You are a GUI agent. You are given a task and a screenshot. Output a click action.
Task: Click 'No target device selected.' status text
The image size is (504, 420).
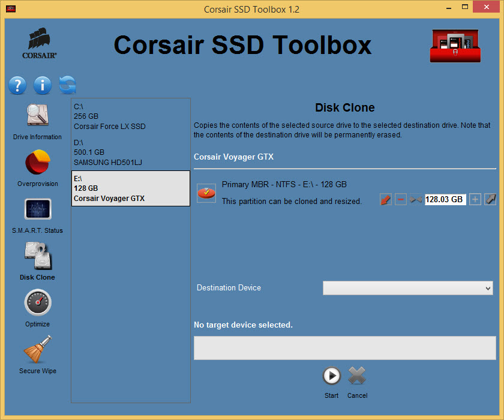coord(244,325)
